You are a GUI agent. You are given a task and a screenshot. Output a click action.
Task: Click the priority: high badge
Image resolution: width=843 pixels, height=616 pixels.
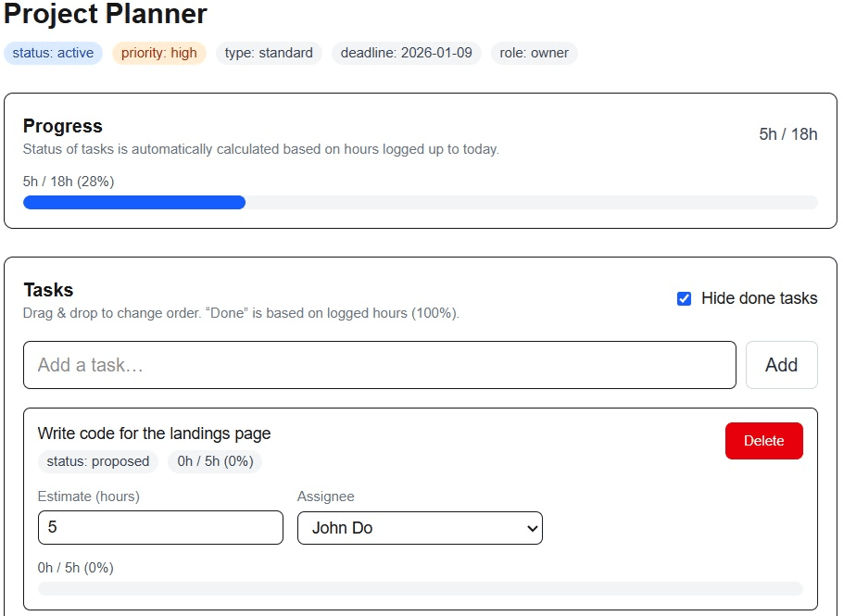[159, 53]
